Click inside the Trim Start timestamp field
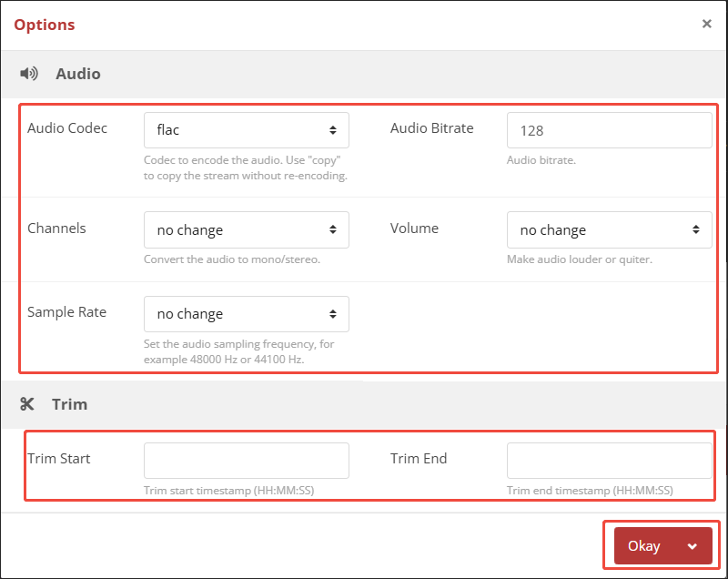This screenshot has width=728, height=579. [246, 461]
